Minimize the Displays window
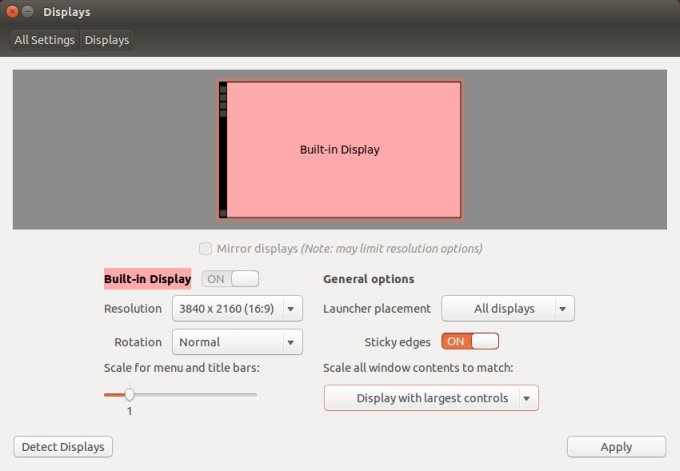 click(27, 12)
